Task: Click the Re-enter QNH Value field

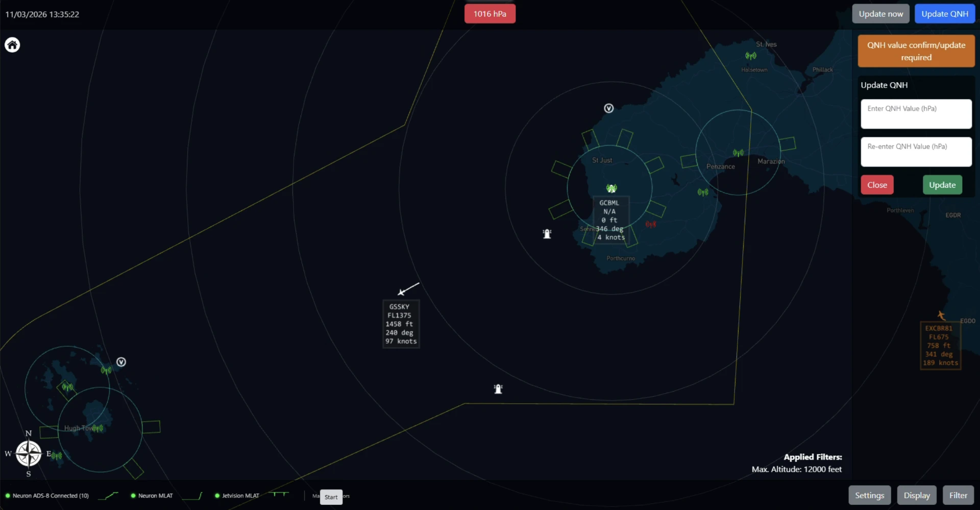Action: pyautogui.click(x=916, y=152)
